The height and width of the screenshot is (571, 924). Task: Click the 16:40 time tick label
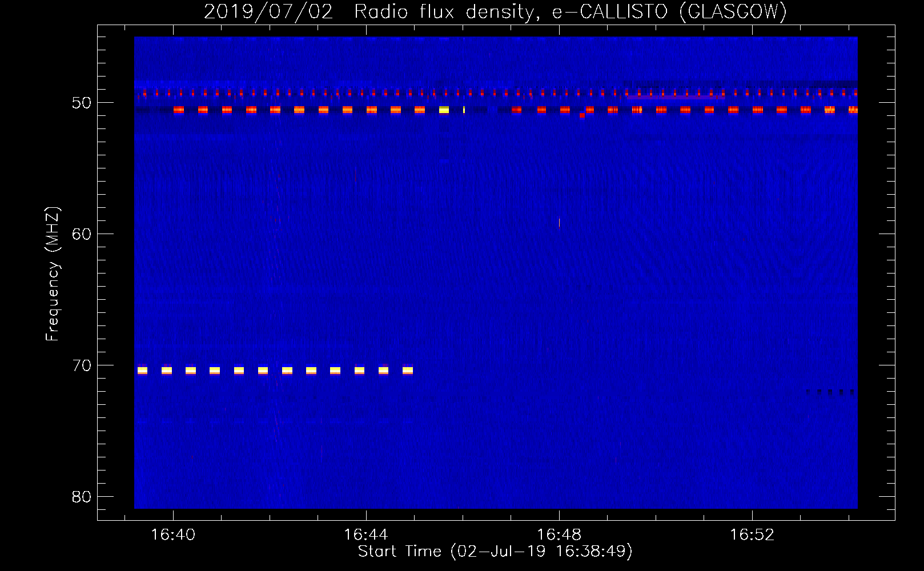click(173, 534)
